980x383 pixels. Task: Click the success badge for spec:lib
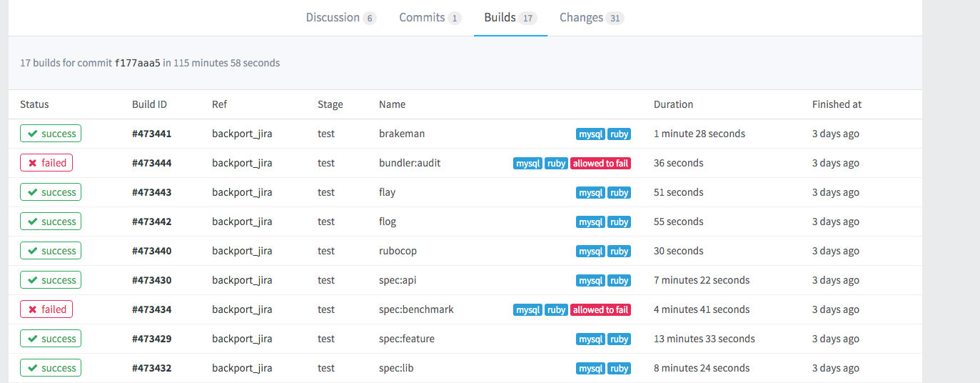50,368
